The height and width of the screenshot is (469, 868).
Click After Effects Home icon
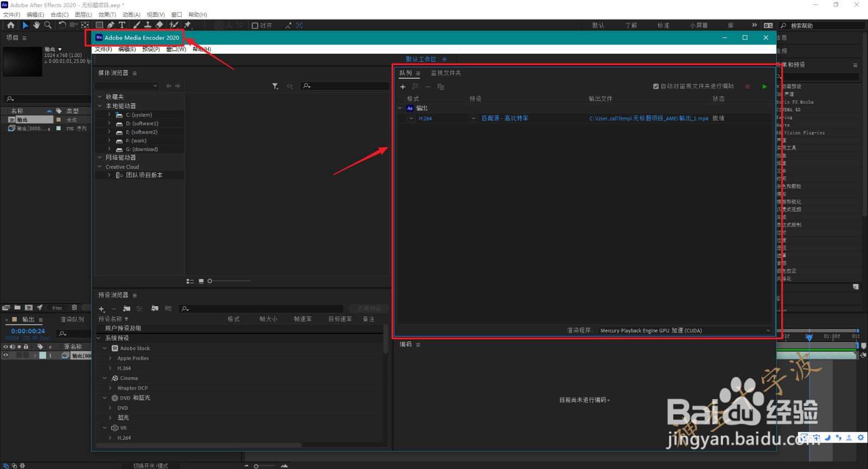(x=10, y=25)
